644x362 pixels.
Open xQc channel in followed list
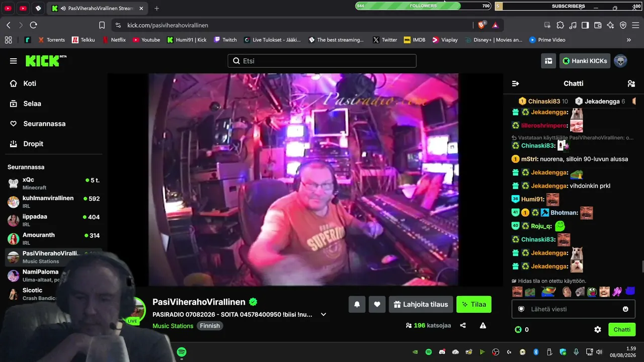54,184
